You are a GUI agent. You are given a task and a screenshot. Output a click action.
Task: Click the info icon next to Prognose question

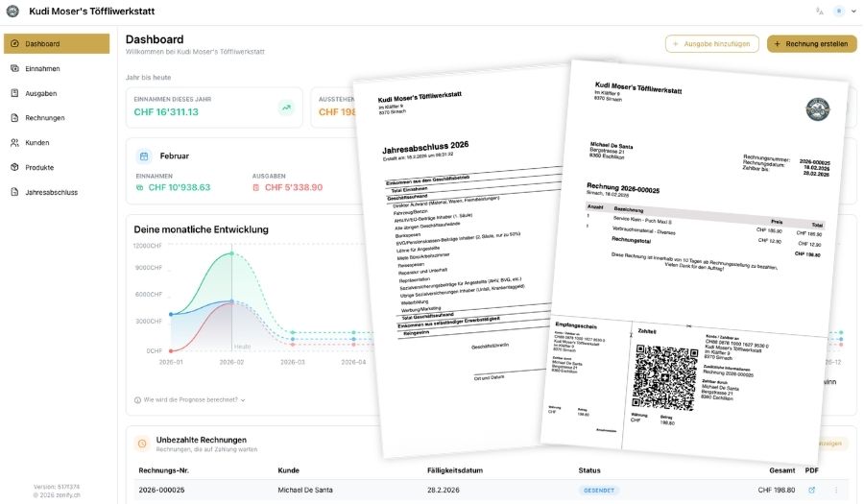[137, 400]
